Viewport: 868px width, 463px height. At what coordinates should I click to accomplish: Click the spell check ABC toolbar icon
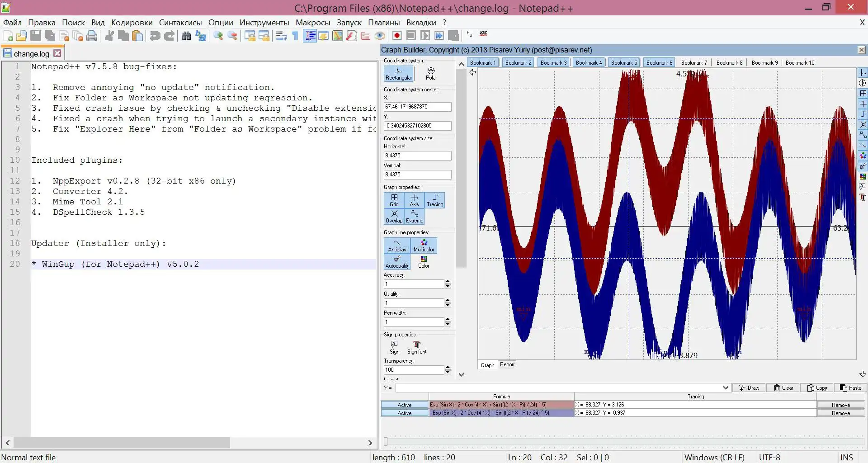483,34
